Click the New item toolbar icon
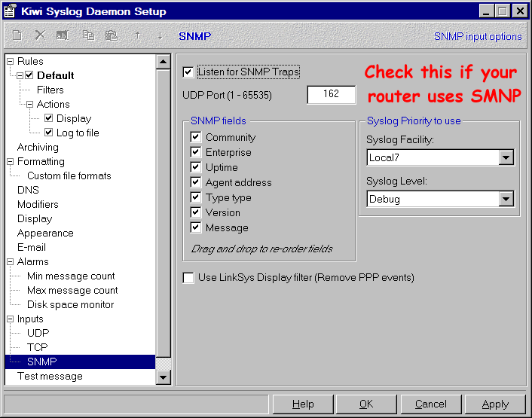The width and height of the screenshot is (532, 418). [17, 35]
